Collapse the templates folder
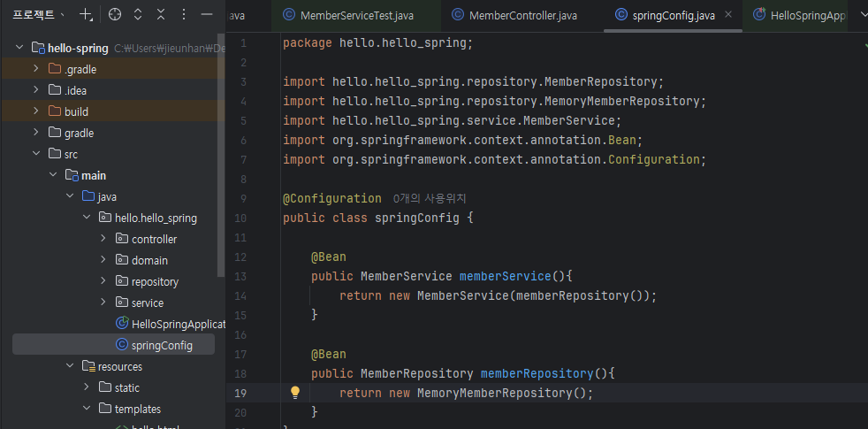The image size is (868, 429). click(x=87, y=409)
